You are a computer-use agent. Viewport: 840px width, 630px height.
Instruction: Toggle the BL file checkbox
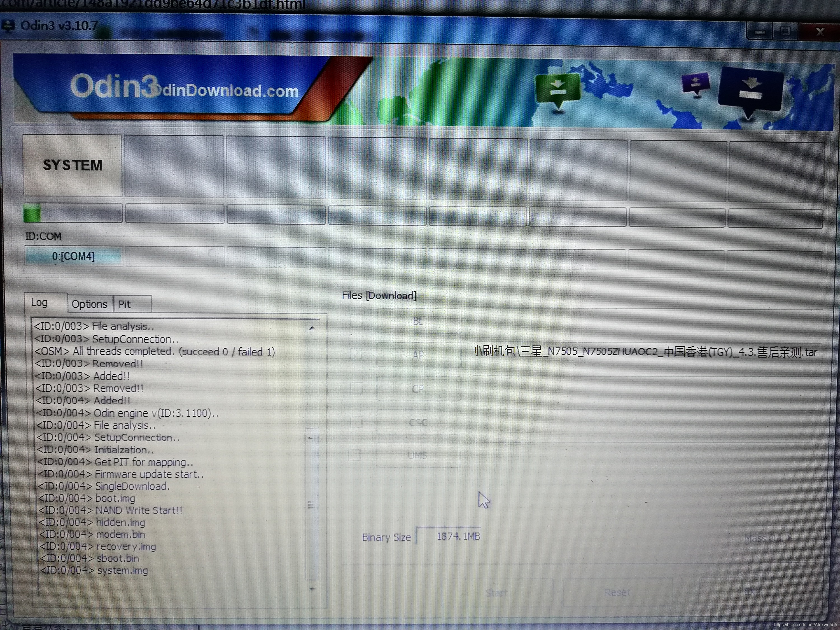coord(356,321)
